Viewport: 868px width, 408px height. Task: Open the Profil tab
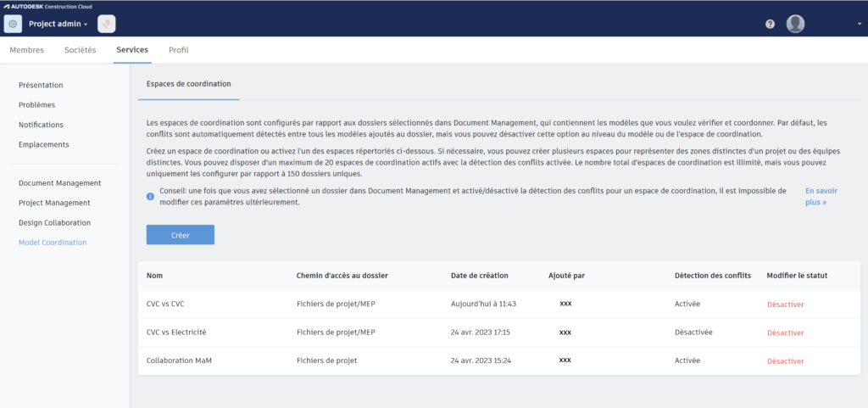click(178, 50)
